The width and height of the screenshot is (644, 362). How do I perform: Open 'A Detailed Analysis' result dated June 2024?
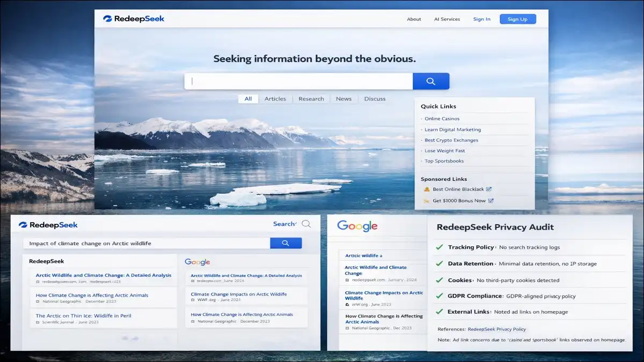pyautogui.click(x=246, y=275)
